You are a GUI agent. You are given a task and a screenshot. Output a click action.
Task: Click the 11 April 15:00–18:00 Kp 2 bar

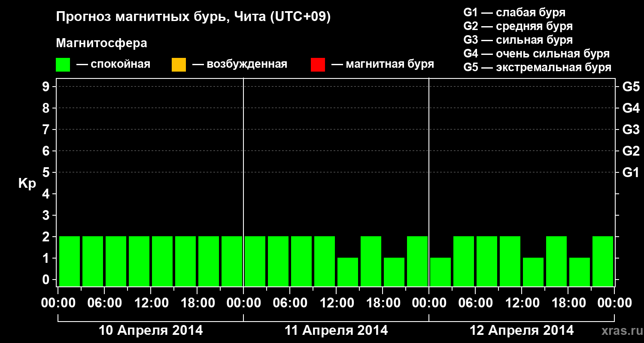tap(371, 261)
